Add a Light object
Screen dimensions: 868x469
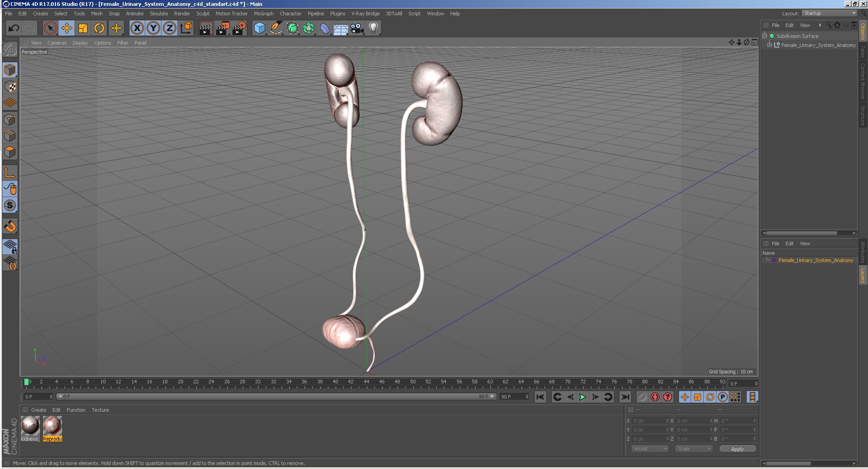click(x=373, y=28)
